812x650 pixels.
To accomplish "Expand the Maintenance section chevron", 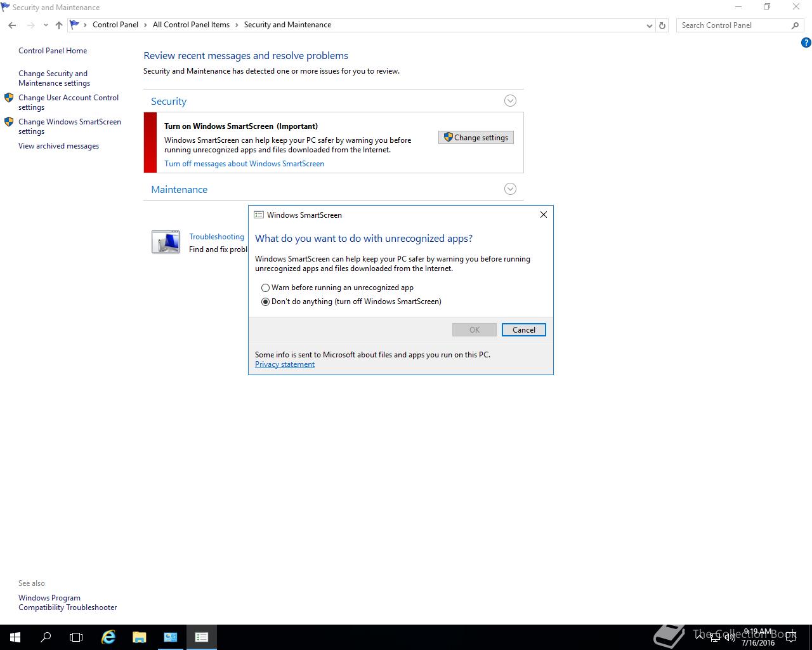I will click(x=510, y=189).
